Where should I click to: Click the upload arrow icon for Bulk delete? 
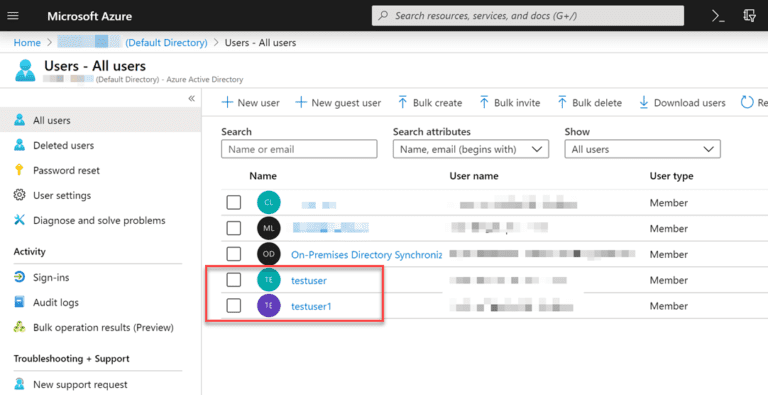[562, 102]
